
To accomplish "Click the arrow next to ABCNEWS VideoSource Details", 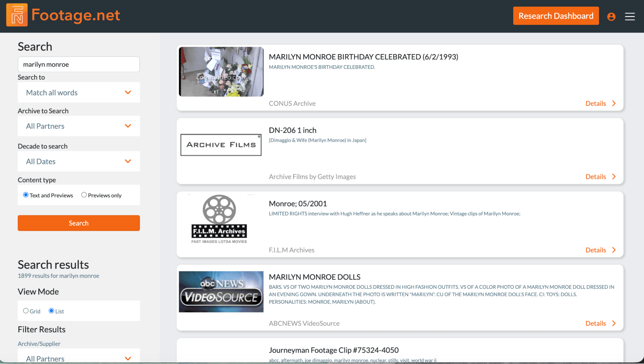I will click(614, 323).
